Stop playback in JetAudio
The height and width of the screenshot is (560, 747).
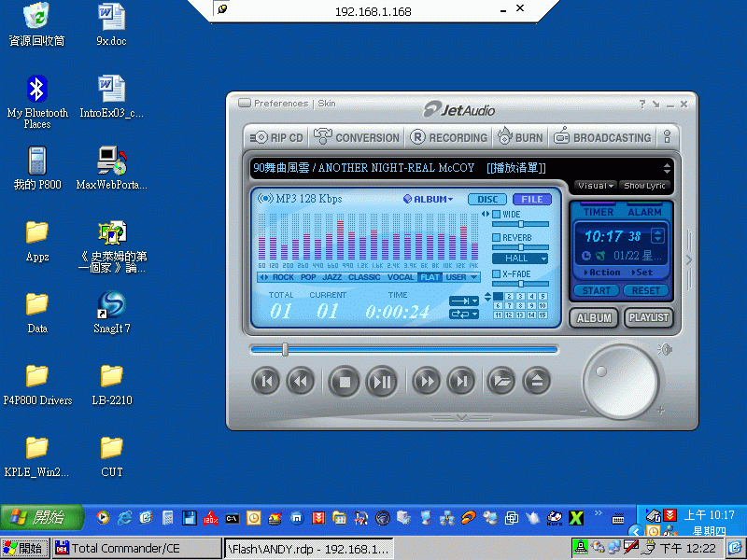click(x=344, y=382)
